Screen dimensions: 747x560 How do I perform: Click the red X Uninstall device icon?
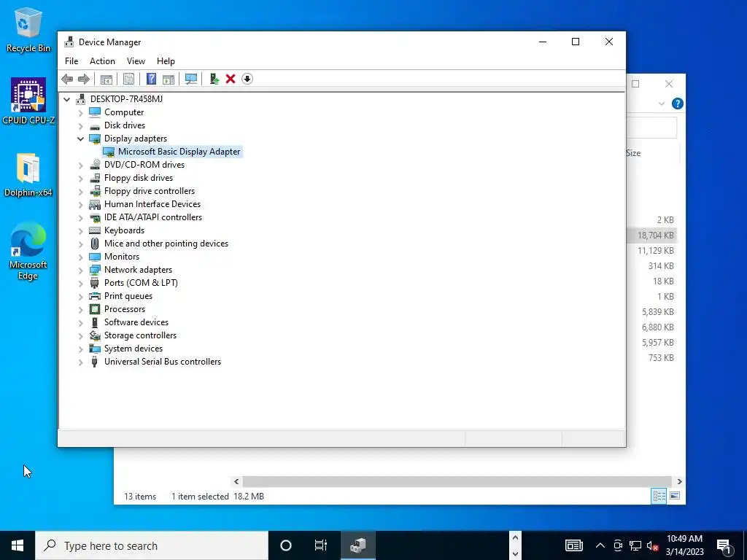[231, 79]
